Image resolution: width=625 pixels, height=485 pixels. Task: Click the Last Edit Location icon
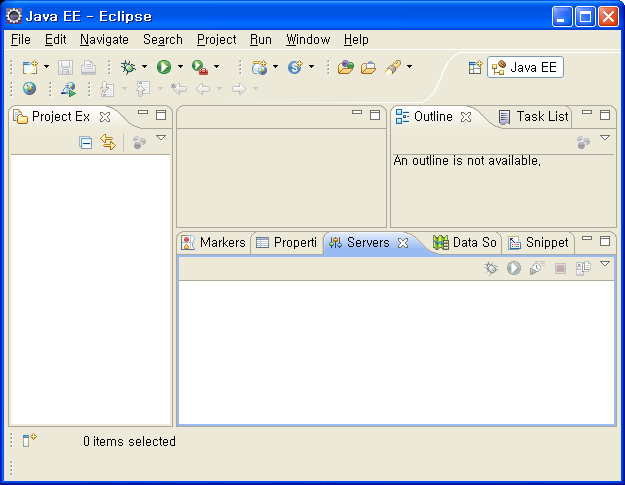(179, 88)
